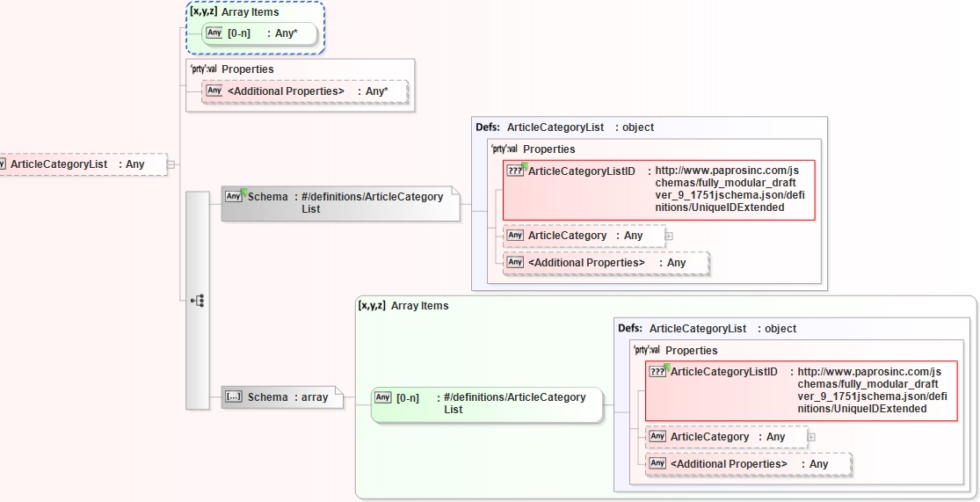Expand ArticleCategory under the array schema branch
This screenshot has width=980, height=502.
coord(811,437)
